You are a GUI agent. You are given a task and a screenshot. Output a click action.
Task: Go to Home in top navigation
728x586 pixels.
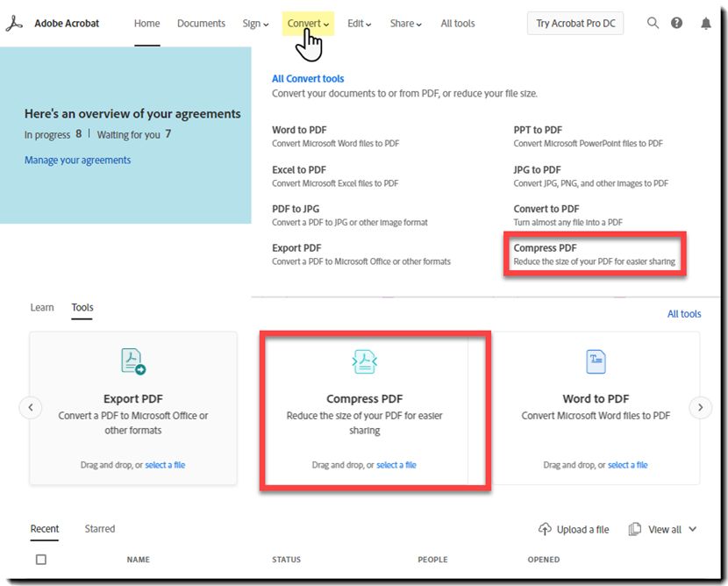pyautogui.click(x=146, y=23)
